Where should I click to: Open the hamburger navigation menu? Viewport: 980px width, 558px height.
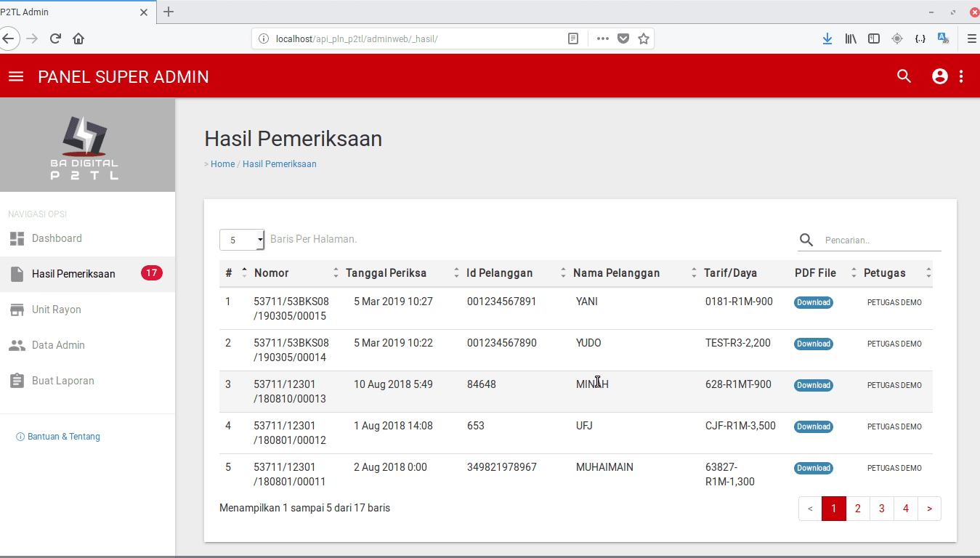pos(16,76)
